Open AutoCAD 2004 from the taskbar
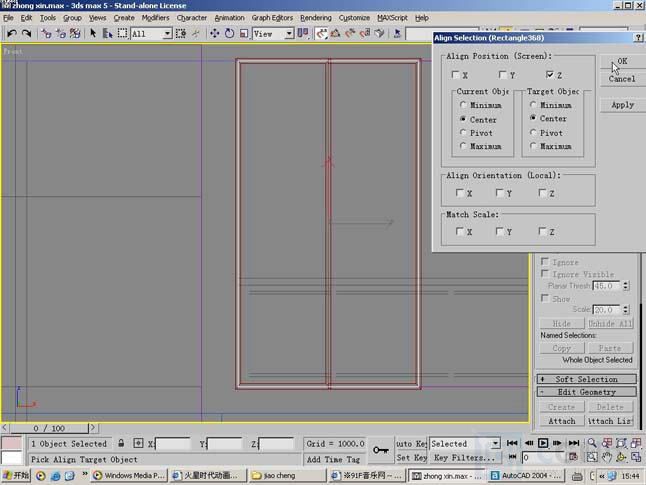The image size is (646, 485). [526, 476]
